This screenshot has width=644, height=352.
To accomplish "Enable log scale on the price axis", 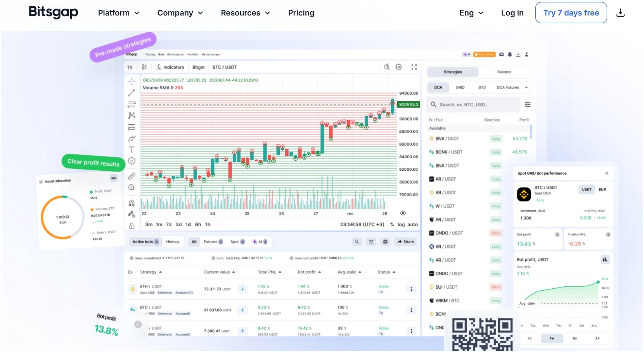I will 402,224.
